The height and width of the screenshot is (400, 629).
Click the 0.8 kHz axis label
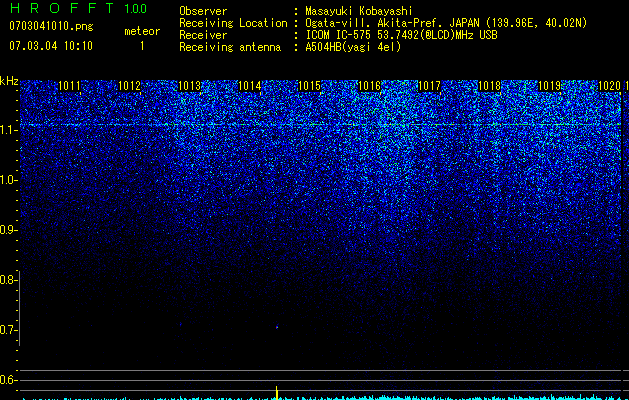click(x=8, y=280)
